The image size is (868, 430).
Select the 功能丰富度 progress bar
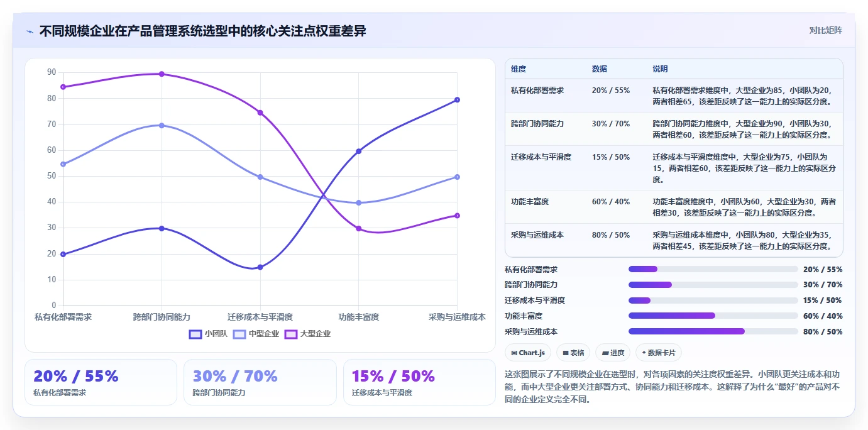pyautogui.click(x=713, y=316)
